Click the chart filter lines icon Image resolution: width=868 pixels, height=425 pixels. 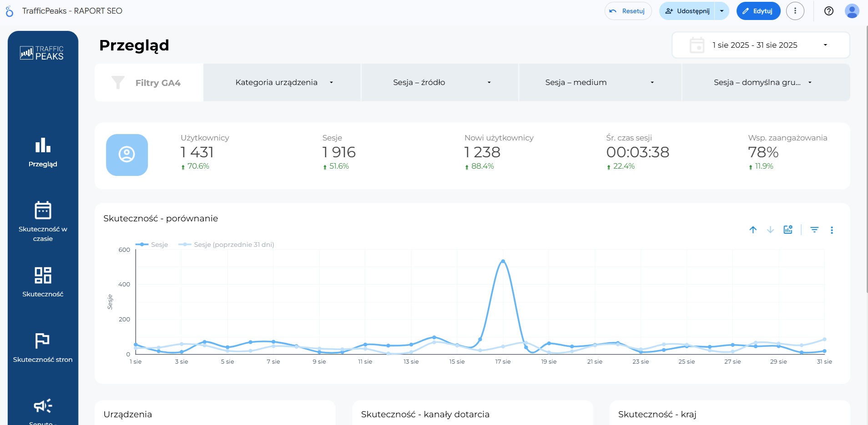(814, 230)
